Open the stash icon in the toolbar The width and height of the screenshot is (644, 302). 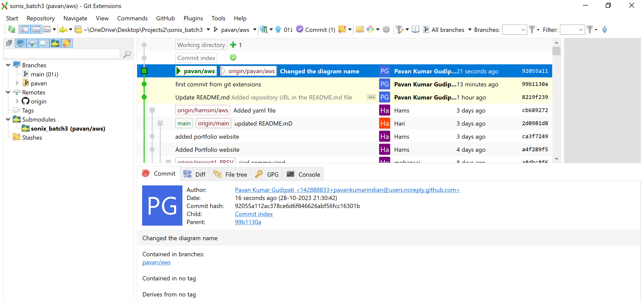coord(342,30)
